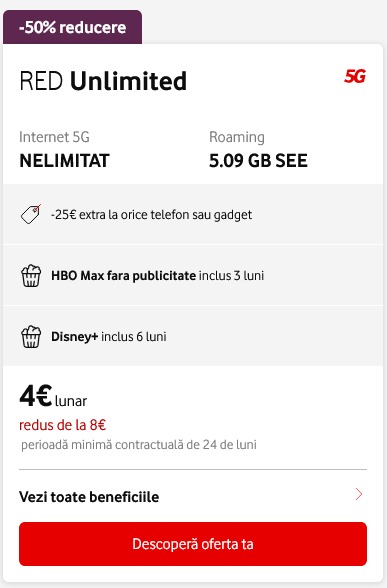387x588 pixels.
Task: Open the Vezi toate beneficiile section
Action: pos(193,496)
